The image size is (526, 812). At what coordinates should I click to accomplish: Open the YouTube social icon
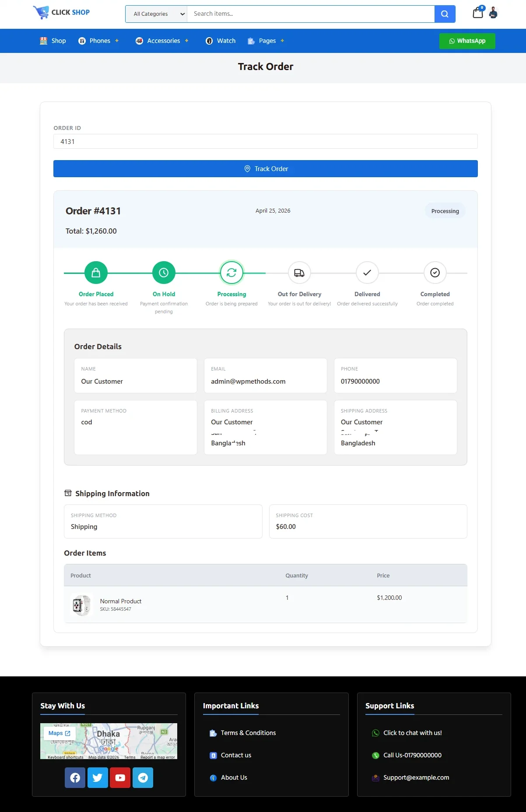[x=120, y=777]
